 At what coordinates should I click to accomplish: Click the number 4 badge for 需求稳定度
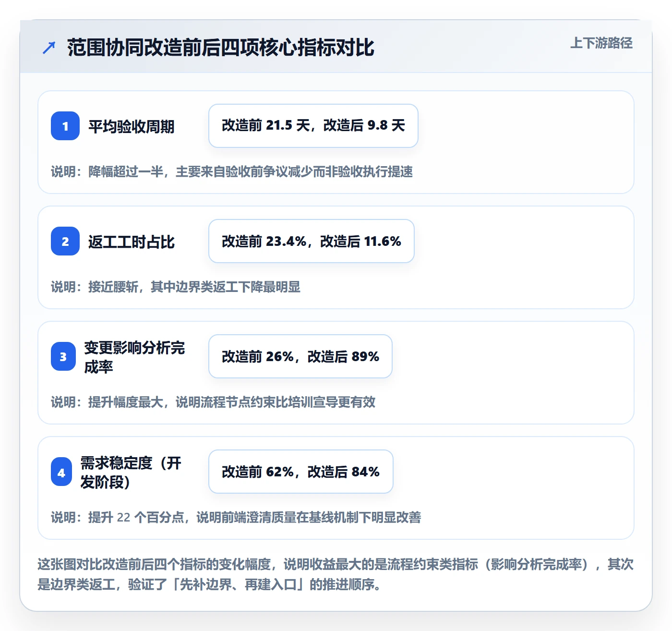[61, 473]
